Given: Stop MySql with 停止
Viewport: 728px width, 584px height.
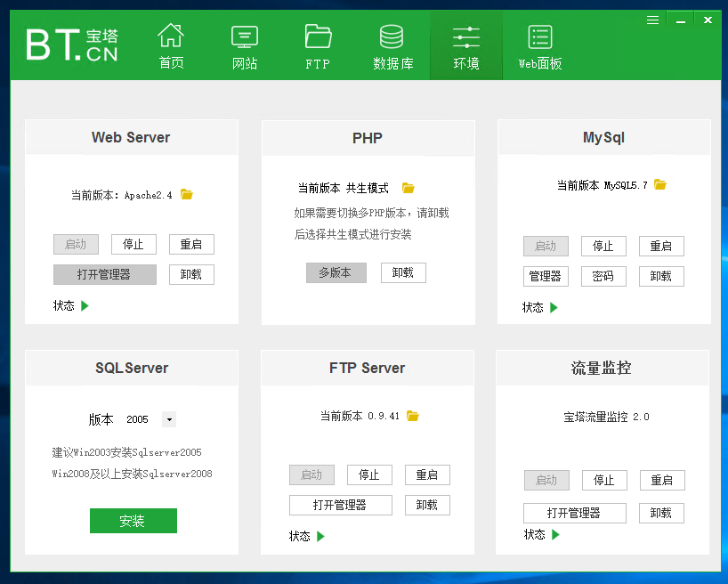Looking at the screenshot, I should point(603,247).
